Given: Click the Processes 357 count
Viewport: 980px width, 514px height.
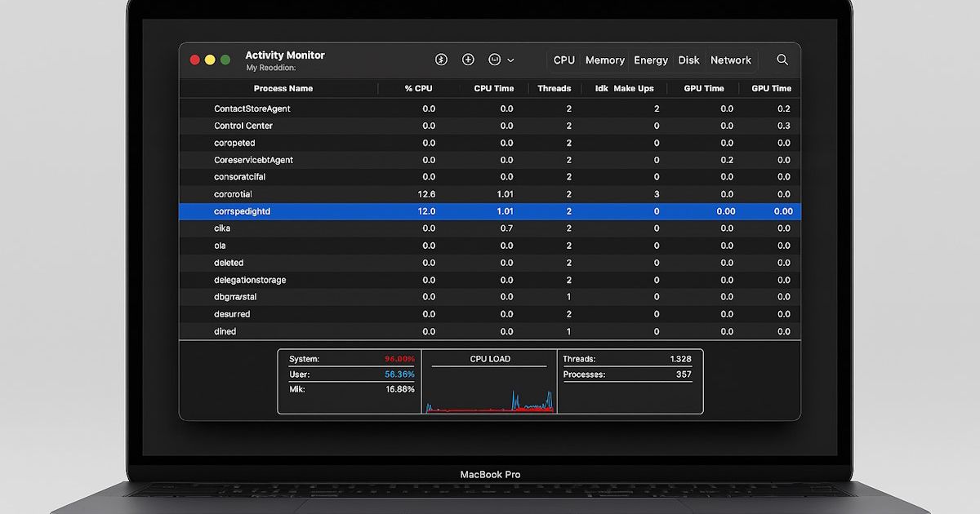Looking at the screenshot, I should click(684, 374).
